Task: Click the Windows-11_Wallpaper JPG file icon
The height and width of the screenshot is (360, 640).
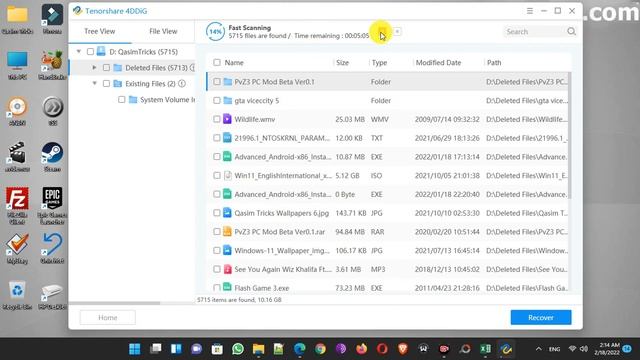Action: (227, 251)
